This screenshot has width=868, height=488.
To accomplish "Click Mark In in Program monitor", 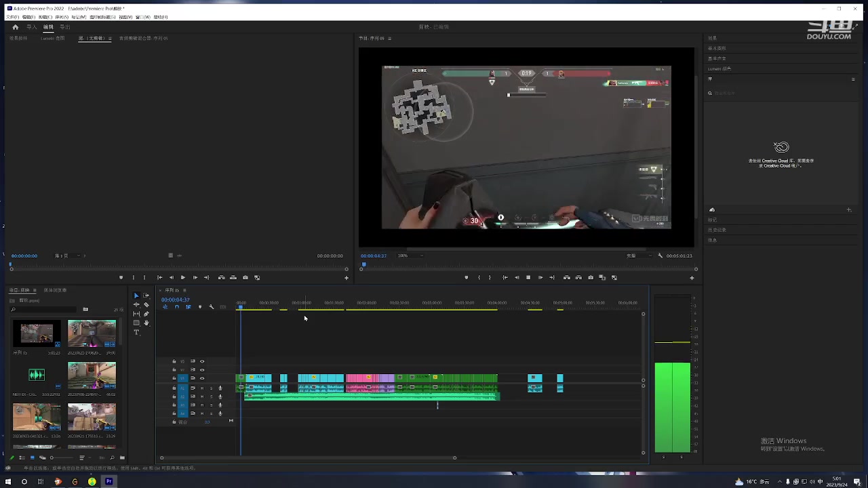I will click(479, 277).
